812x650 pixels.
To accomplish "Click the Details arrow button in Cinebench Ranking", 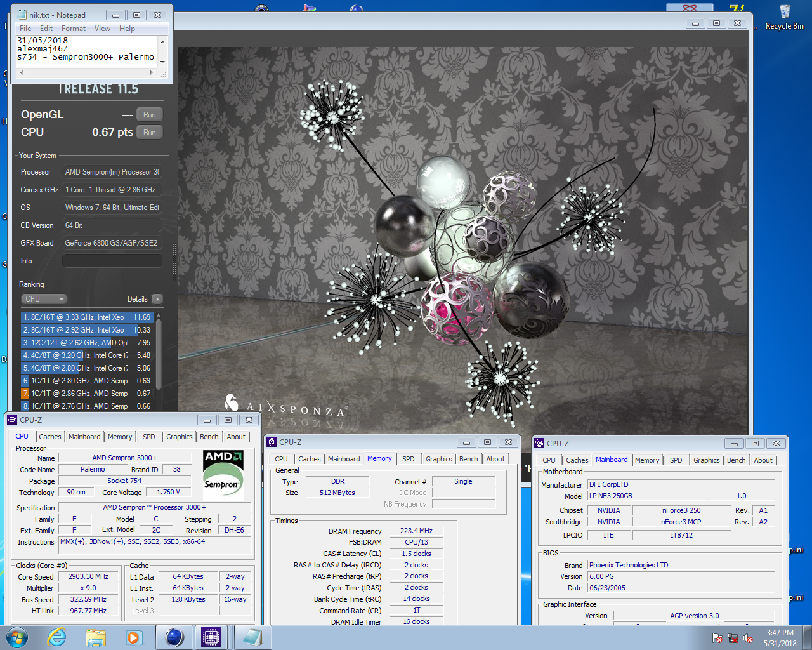I will pos(157,299).
